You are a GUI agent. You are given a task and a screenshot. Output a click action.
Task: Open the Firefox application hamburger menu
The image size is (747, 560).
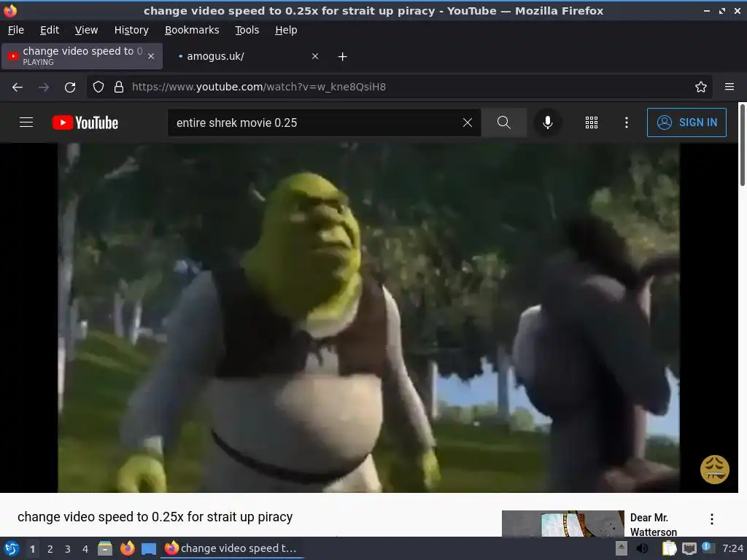click(x=729, y=87)
